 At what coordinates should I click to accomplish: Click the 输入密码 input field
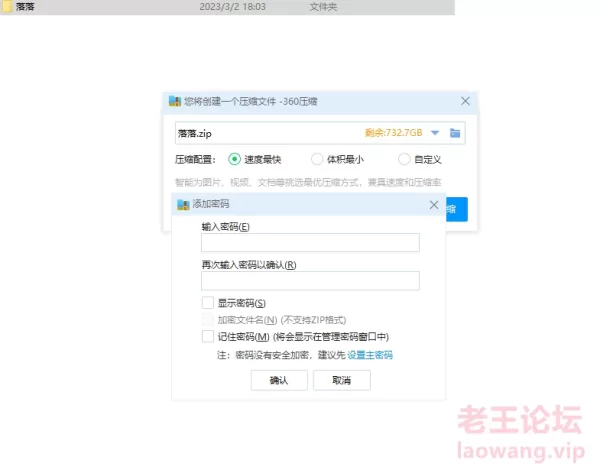tap(310, 243)
